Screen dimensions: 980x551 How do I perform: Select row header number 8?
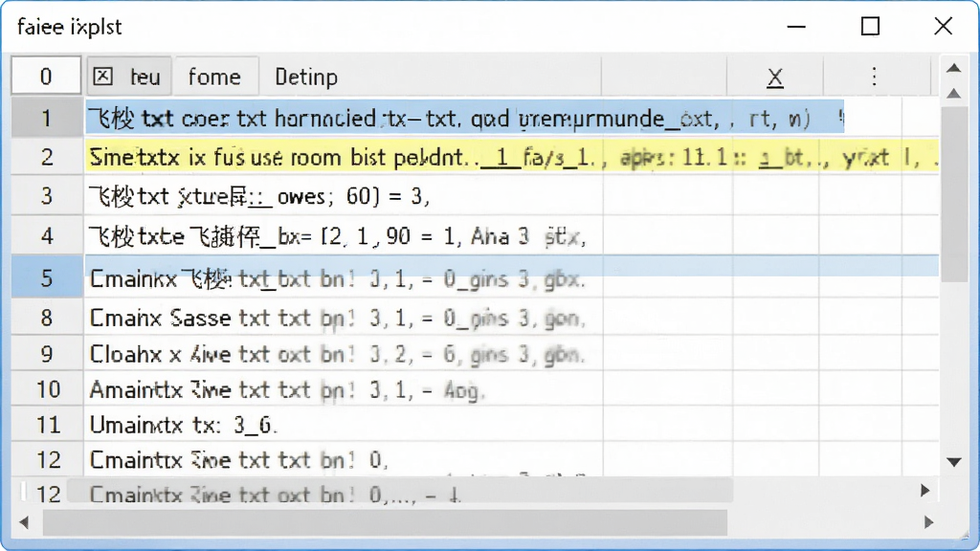pyautogui.click(x=47, y=318)
